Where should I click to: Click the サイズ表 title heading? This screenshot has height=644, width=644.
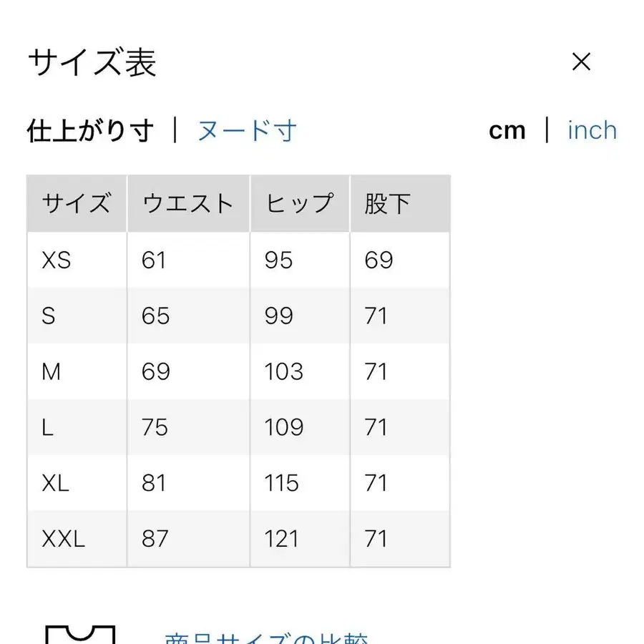pos(90,62)
